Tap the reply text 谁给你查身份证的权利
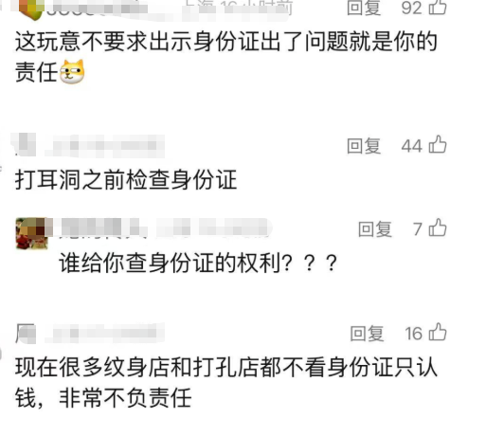Image resolution: width=504 pixels, height=437 pixels. (198, 263)
